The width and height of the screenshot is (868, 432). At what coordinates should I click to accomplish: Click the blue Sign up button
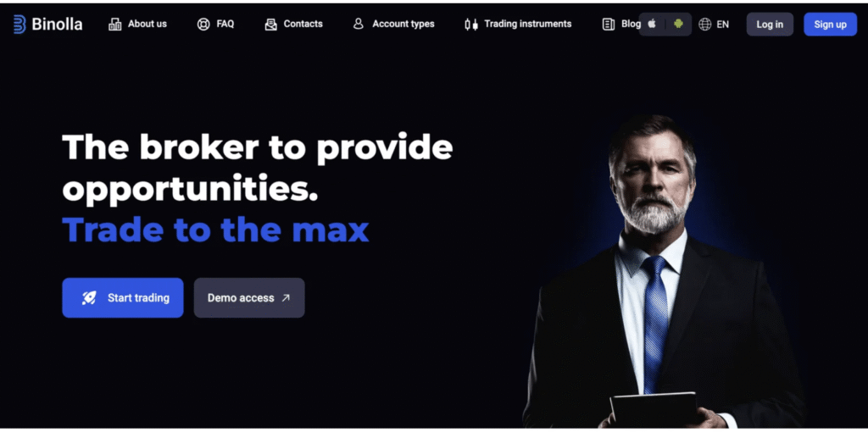point(831,25)
